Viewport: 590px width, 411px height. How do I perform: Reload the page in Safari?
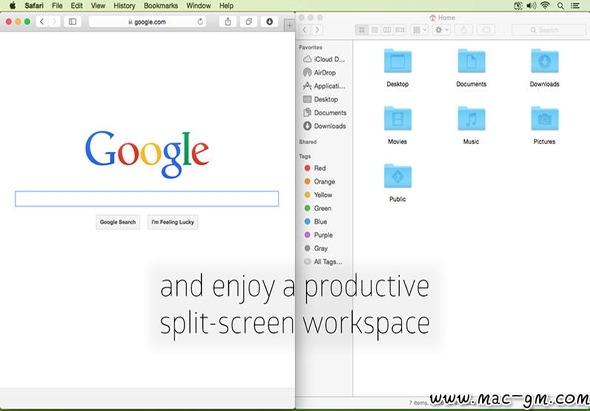200,22
